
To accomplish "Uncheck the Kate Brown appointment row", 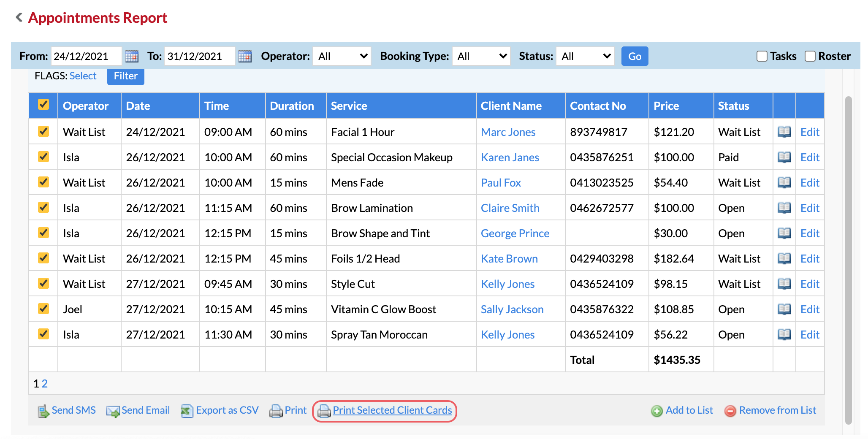I will [43, 258].
